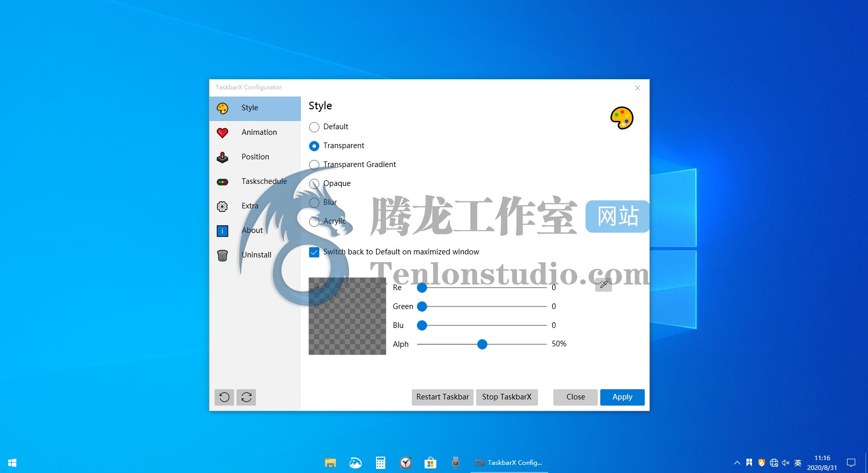Open network globe icon in tray

(x=773, y=463)
